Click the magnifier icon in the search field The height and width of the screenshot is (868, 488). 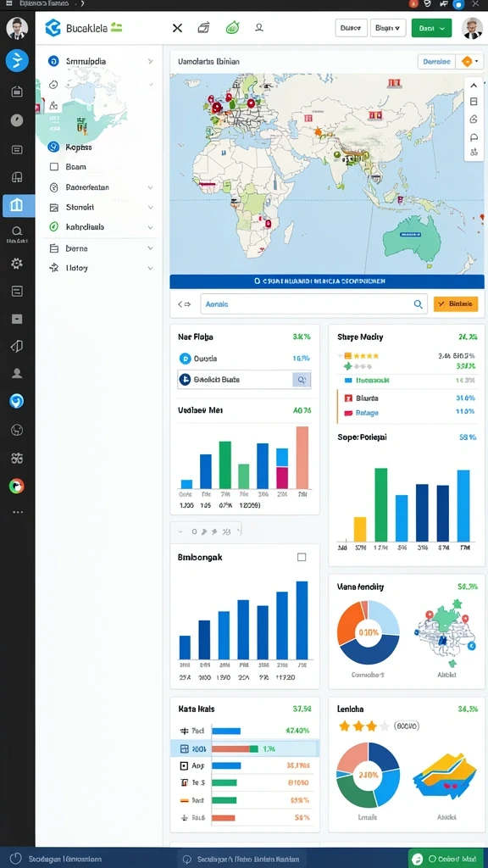coord(419,304)
